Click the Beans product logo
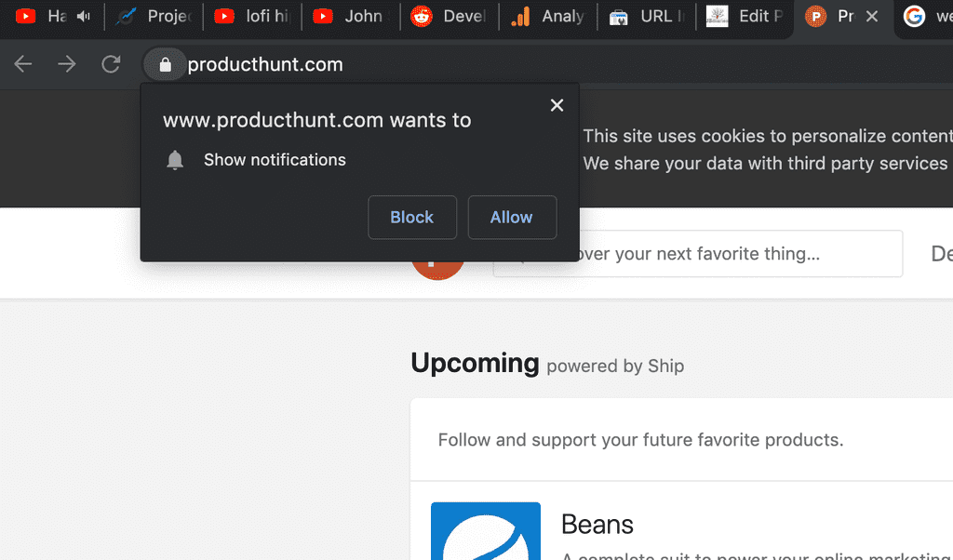The width and height of the screenshot is (953, 560). [486, 531]
